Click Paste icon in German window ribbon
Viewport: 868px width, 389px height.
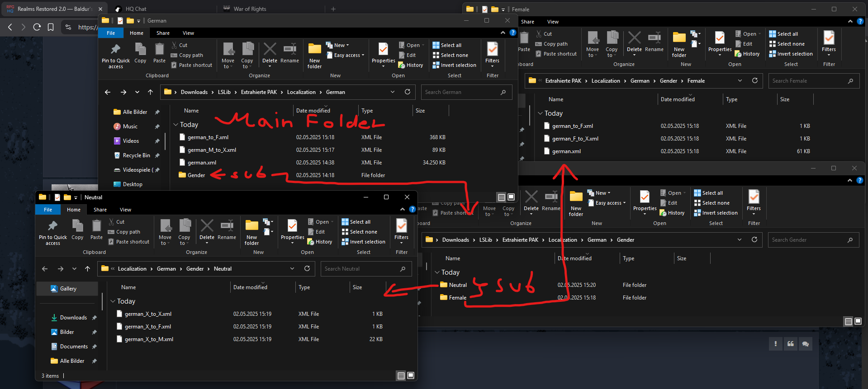[x=159, y=52]
